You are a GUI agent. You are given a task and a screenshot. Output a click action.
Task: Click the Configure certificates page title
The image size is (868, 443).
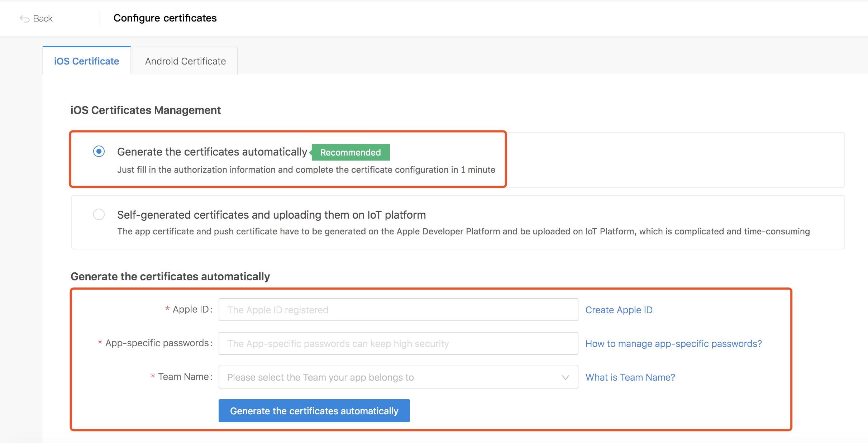coord(165,18)
